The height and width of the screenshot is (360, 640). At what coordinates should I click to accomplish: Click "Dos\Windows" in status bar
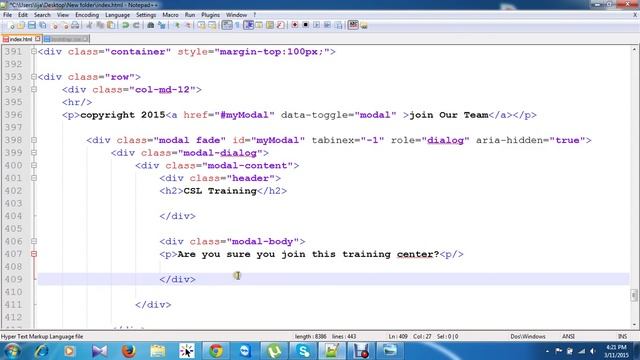coord(528,337)
